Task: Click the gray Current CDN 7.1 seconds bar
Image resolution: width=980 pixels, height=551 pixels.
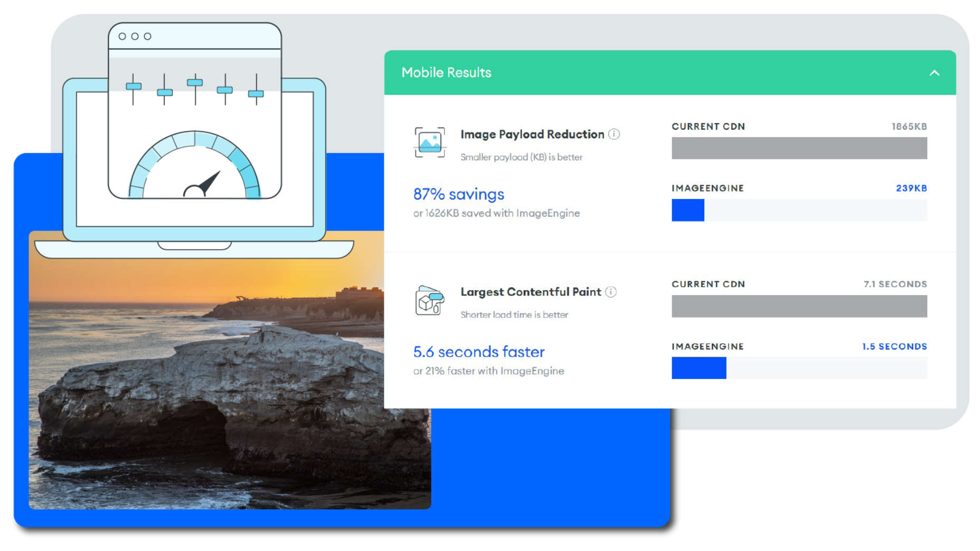Action: pyautogui.click(x=799, y=306)
